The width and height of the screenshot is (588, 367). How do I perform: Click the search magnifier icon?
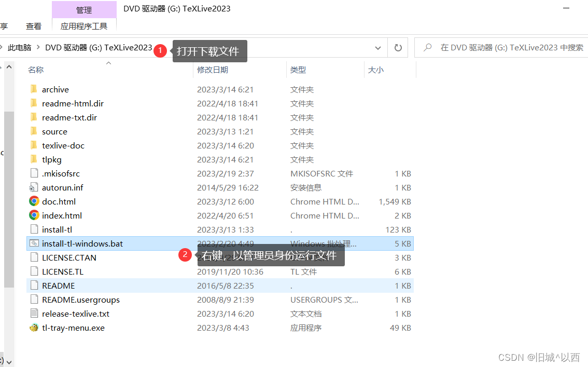427,48
